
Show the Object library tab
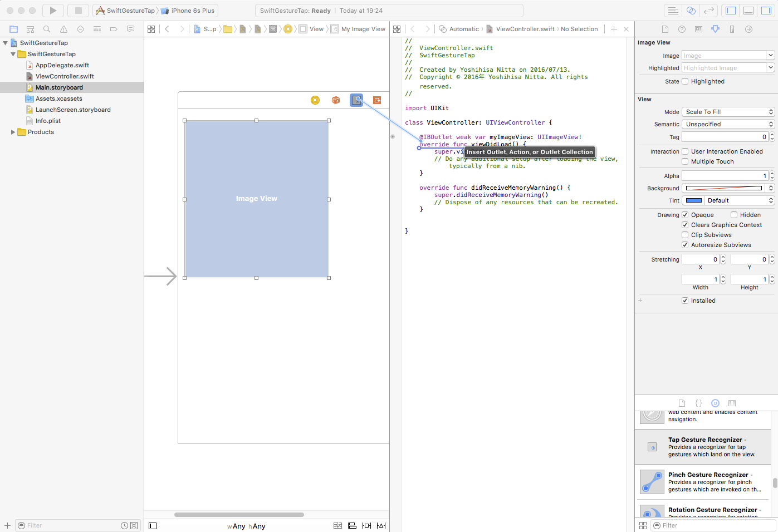715,403
